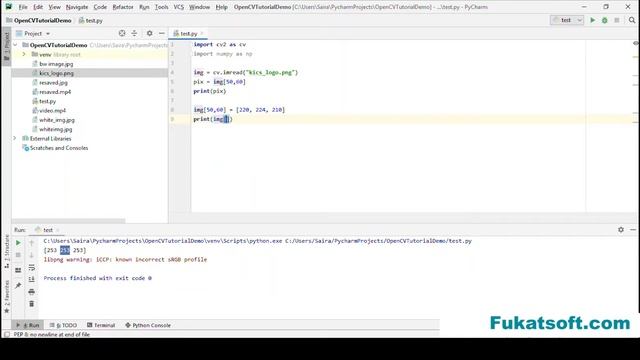Click line 8 in the editor
640x360 pixels.
click(239, 110)
